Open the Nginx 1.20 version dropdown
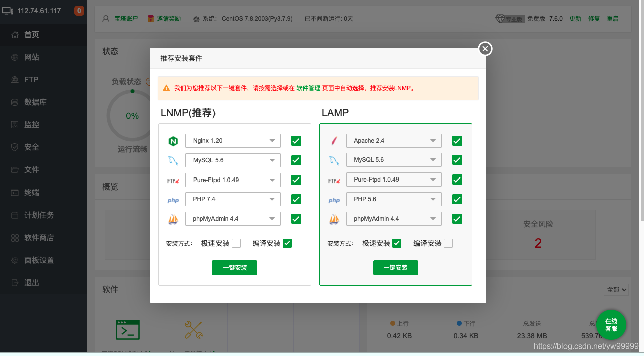This screenshot has height=356, width=644. (x=233, y=141)
